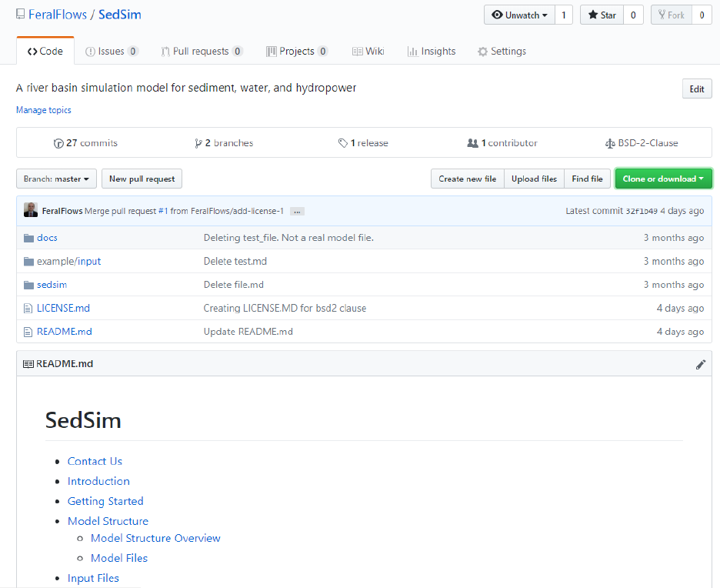Click the FeralFlows avatar in commit bar

31,209
